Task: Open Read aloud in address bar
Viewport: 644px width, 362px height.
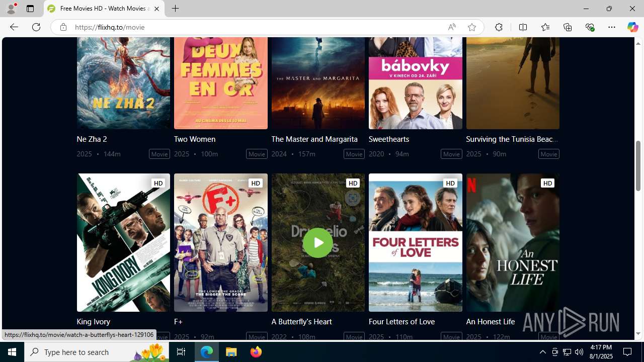Action: 452,27
